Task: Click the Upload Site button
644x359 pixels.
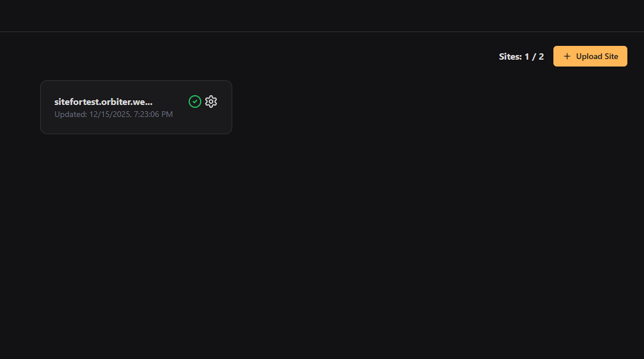Action: click(x=590, y=56)
